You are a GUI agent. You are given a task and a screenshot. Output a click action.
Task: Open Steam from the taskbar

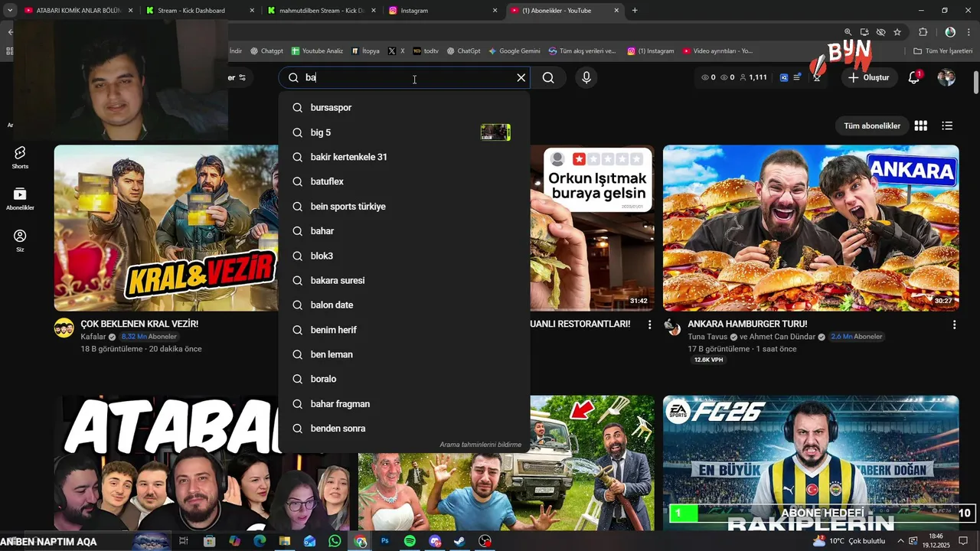pyautogui.click(x=459, y=541)
